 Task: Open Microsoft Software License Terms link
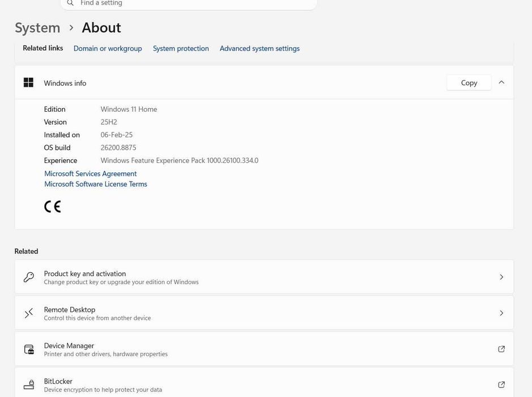coord(96,184)
